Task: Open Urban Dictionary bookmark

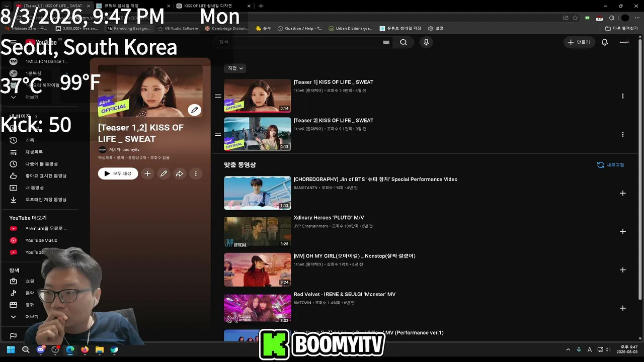Action: click(351, 29)
